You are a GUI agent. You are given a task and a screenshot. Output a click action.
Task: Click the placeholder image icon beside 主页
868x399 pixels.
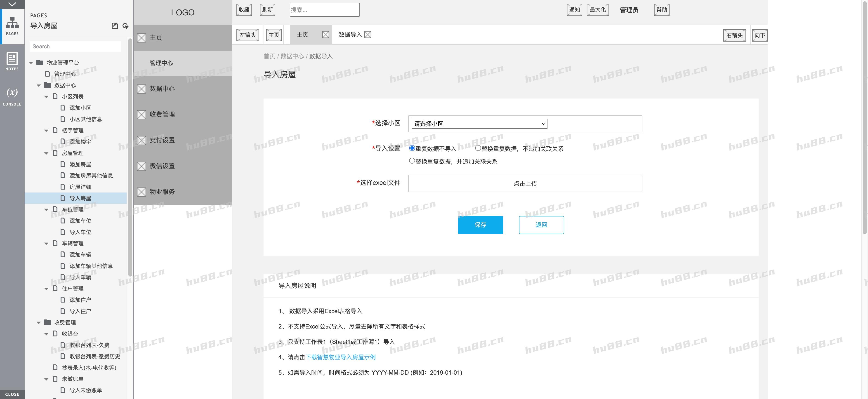[141, 38]
